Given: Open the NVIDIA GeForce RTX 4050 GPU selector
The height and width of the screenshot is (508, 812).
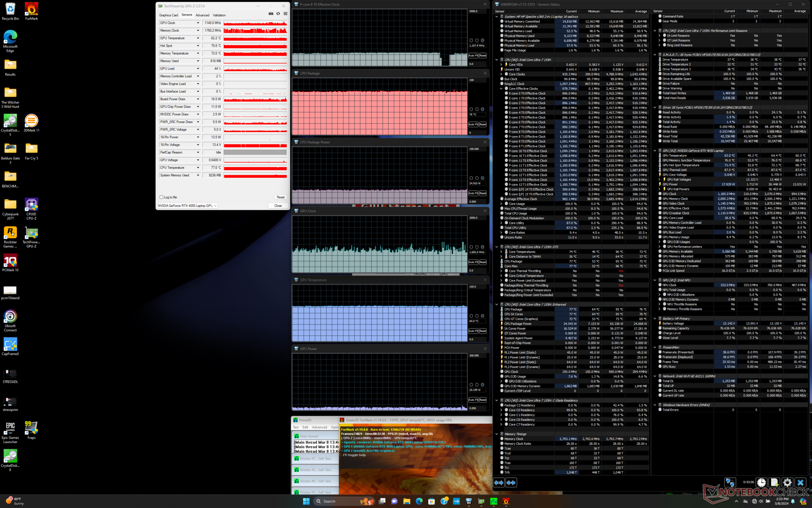Looking at the screenshot, I should coord(187,206).
